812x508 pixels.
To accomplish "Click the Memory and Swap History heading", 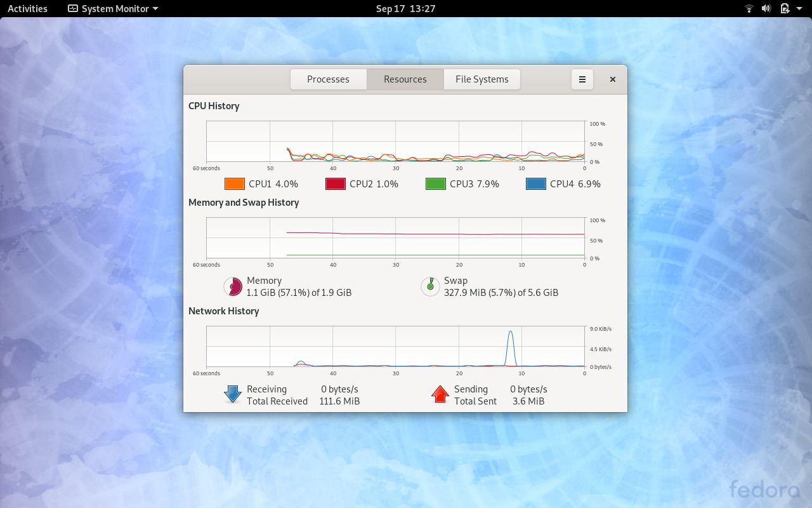I will point(244,203).
